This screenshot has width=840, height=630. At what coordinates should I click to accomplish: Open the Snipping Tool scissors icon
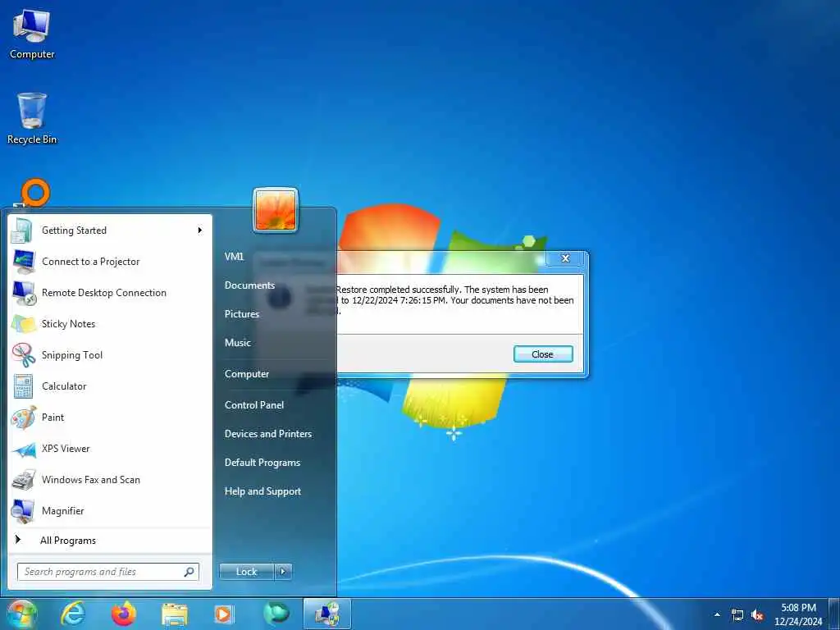24,354
